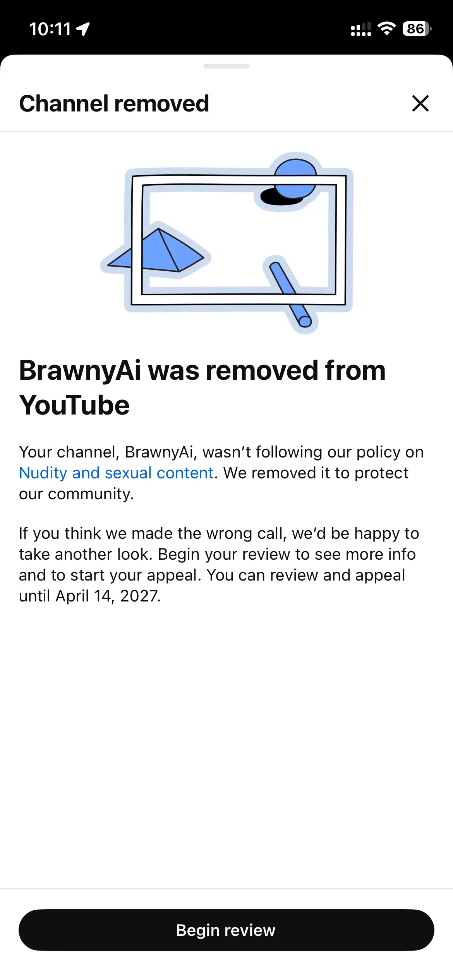The height and width of the screenshot is (980, 453).
Task: Tap the cellular signal dots icon
Action: 361,29
